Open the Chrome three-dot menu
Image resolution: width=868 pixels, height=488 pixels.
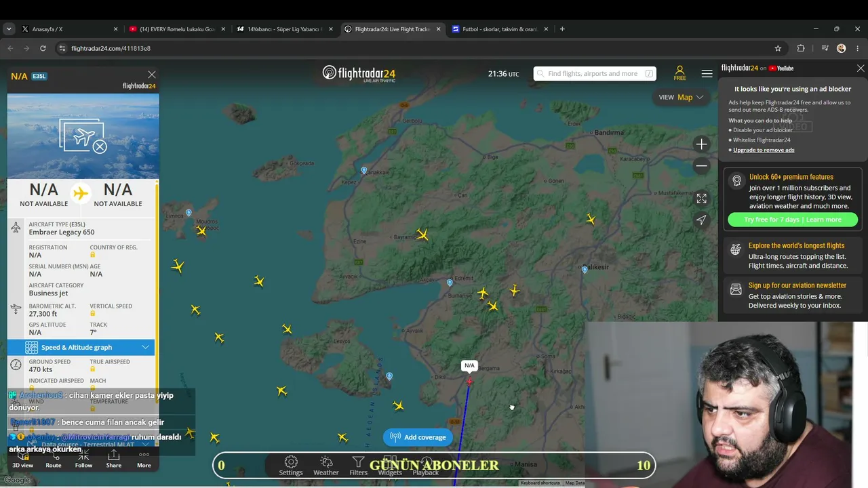point(858,48)
